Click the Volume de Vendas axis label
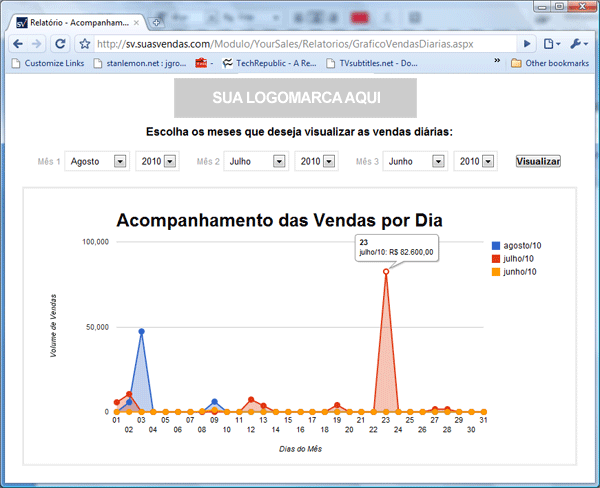The image size is (600, 488). click(53, 326)
